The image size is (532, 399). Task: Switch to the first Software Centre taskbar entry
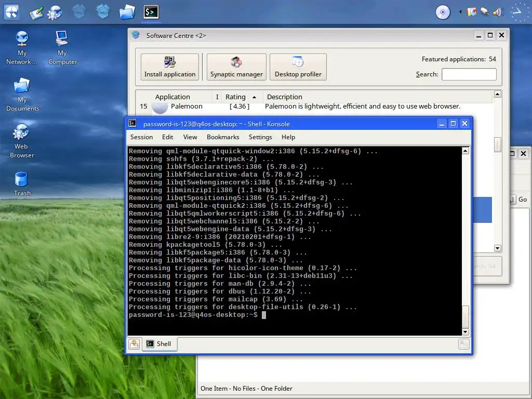79,12
